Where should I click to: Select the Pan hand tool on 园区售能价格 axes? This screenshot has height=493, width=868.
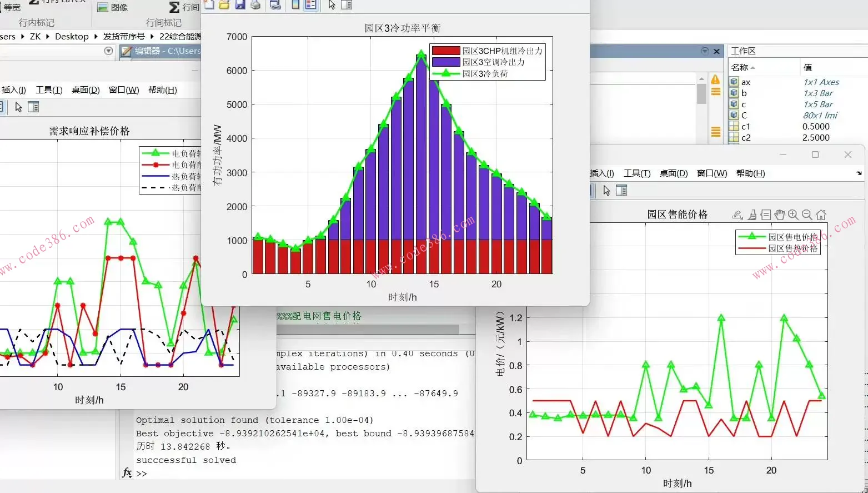(x=779, y=215)
